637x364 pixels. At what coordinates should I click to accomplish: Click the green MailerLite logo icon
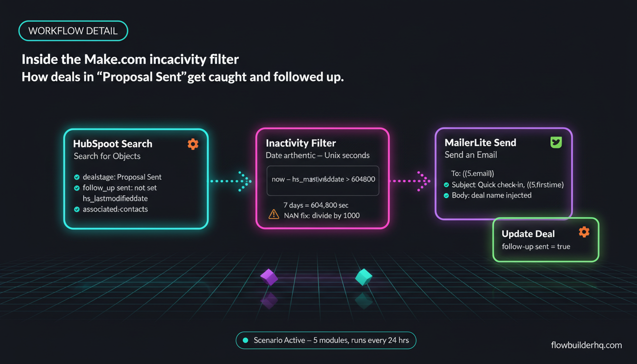click(x=555, y=142)
